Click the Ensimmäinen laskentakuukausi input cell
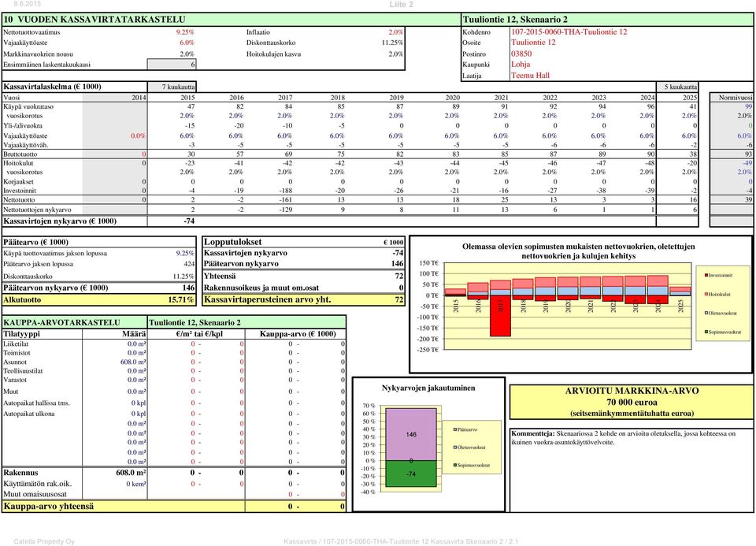Viewport: 756px width, 546px height. [172, 64]
